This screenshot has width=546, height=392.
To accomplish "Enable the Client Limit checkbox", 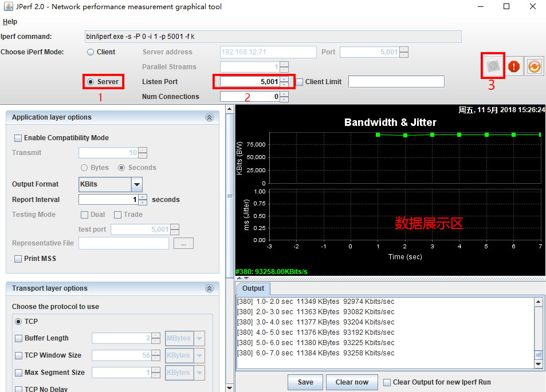I will [300, 82].
